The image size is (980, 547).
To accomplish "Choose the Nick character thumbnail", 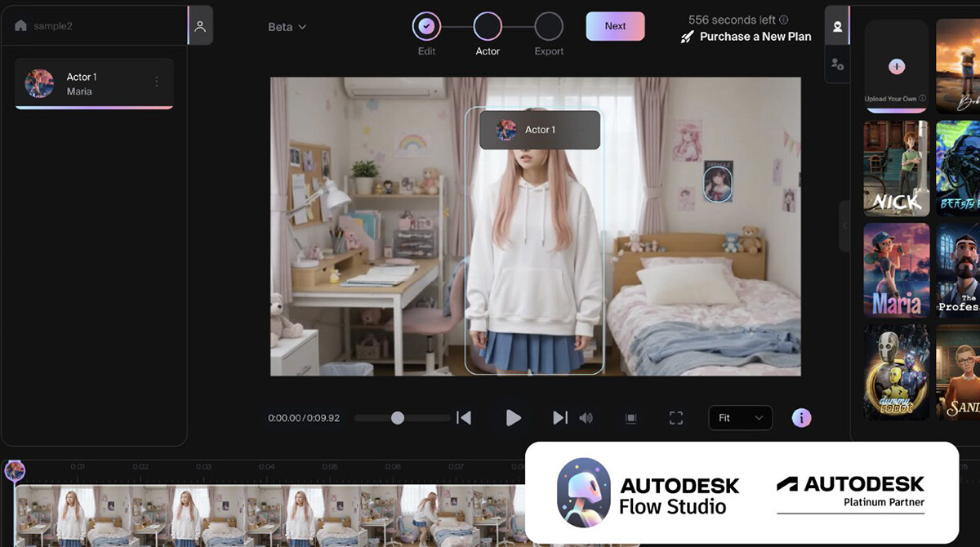I will point(897,169).
